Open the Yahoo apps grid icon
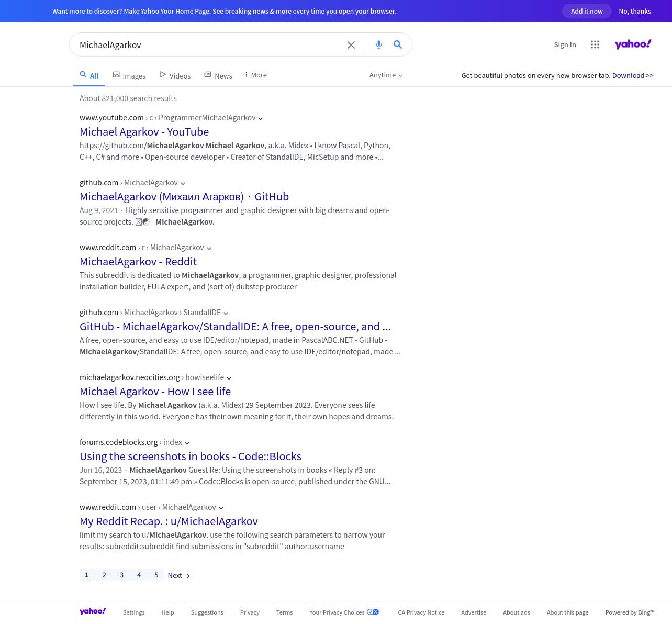Image resolution: width=672 pixels, height=624 pixels. (x=595, y=45)
